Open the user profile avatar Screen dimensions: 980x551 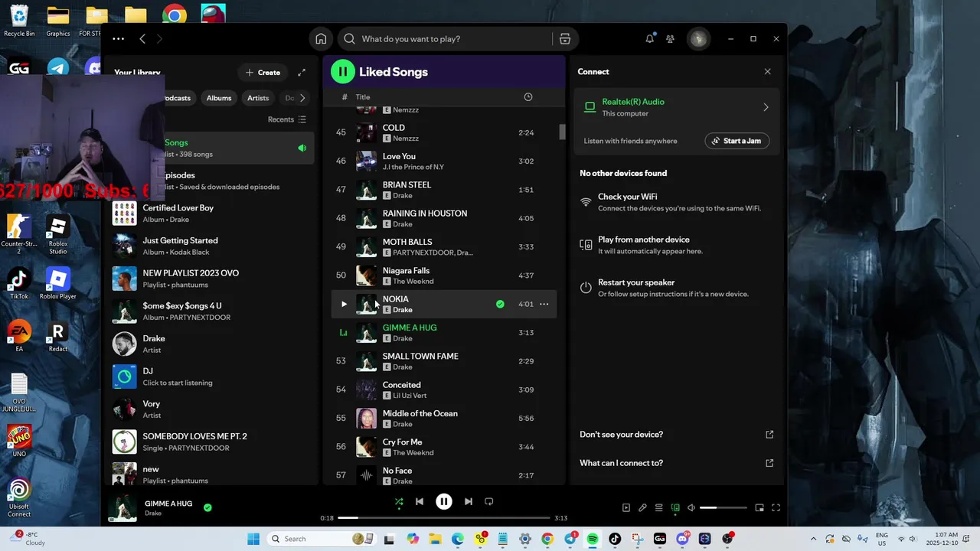698,39
